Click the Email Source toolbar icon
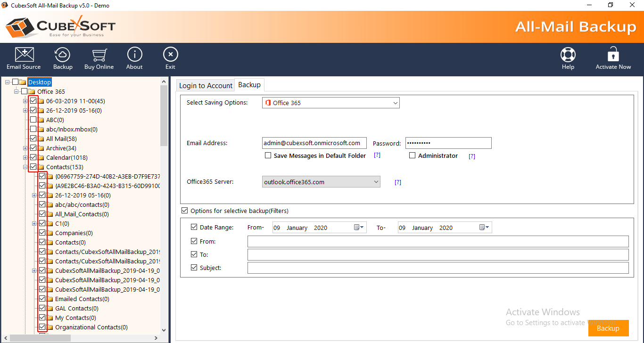This screenshot has height=343, width=644. pos(24,55)
